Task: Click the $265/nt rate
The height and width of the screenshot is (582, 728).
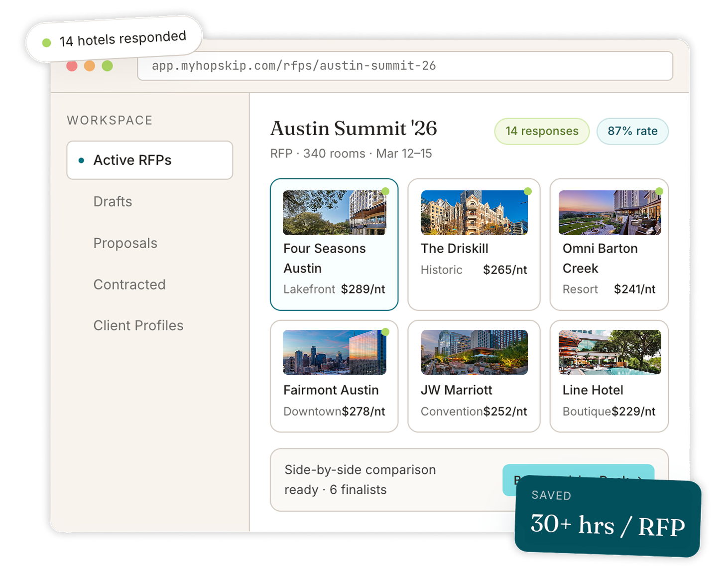Action: pos(505,270)
